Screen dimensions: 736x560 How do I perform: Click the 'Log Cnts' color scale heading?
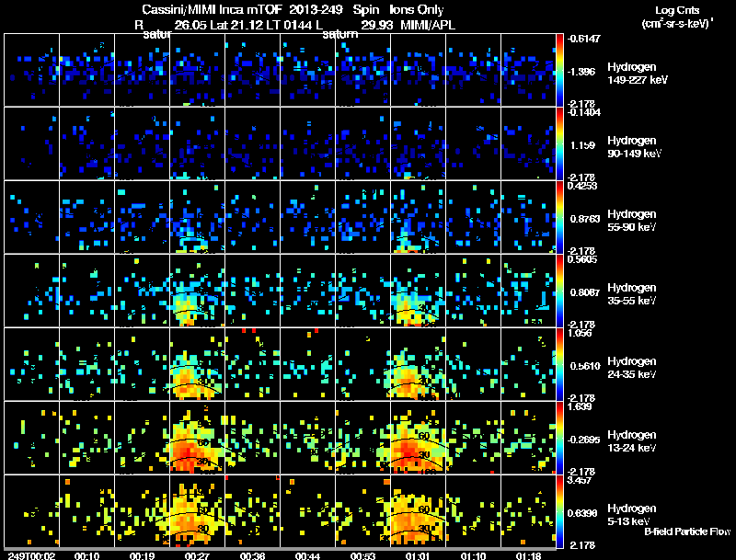click(x=677, y=10)
